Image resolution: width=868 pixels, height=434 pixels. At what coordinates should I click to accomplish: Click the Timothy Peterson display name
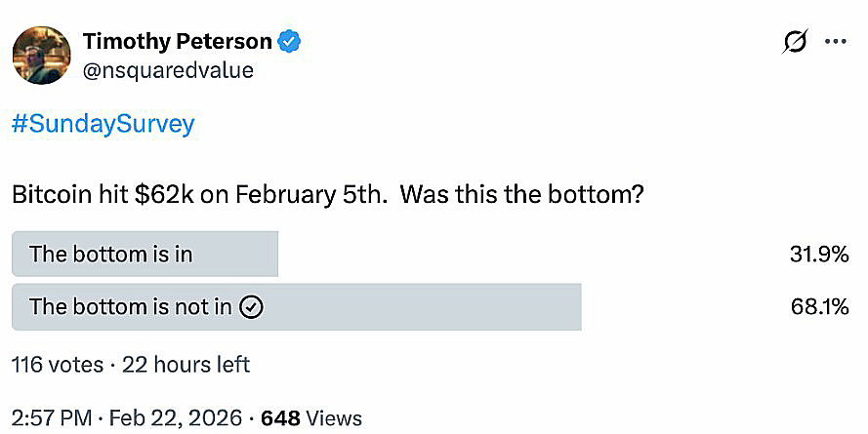(x=177, y=41)
